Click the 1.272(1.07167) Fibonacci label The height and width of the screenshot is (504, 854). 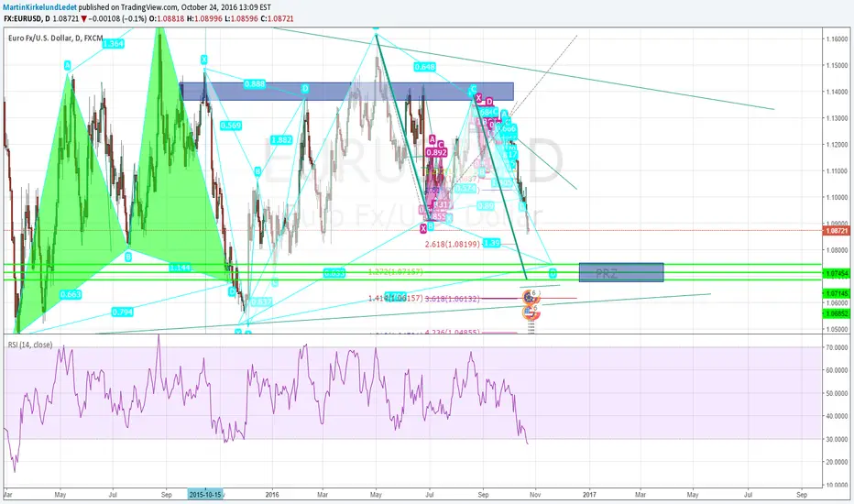pyautogui.click(x=396, y=272)
